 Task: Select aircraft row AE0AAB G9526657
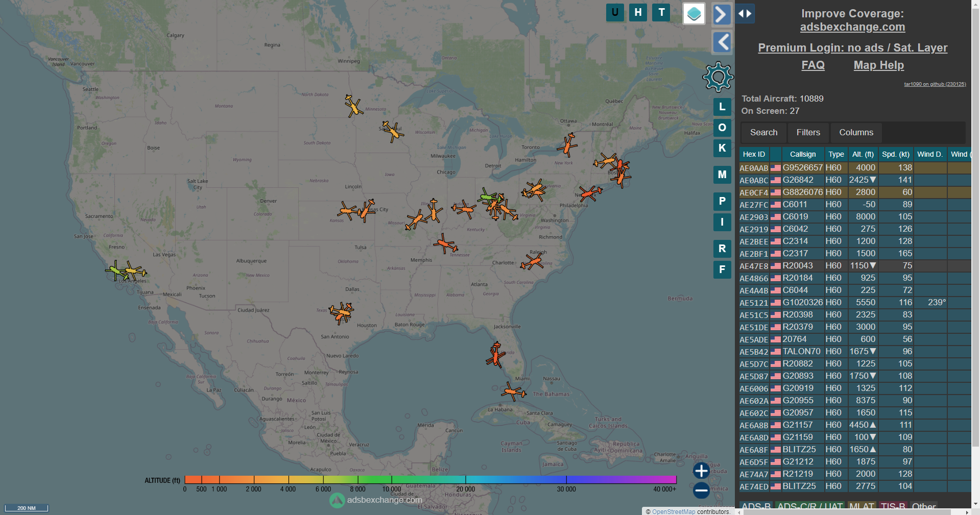(x=855, y=168)
